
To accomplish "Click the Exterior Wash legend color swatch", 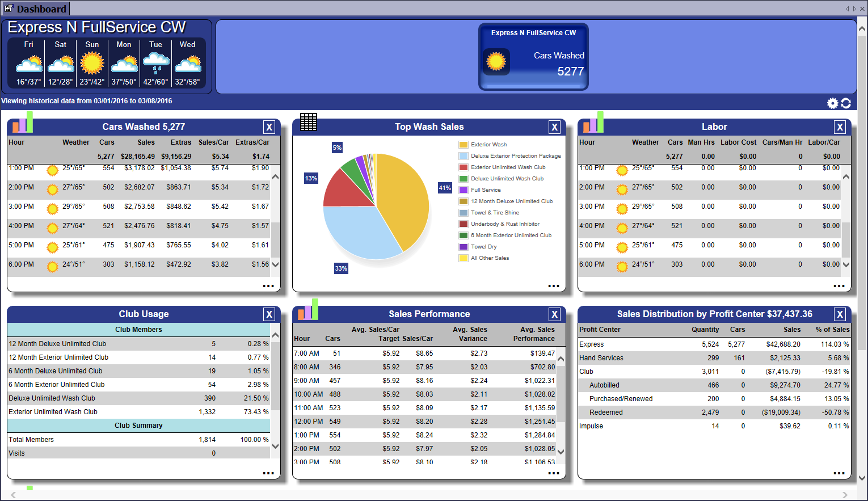I will (x=464, y=145).
